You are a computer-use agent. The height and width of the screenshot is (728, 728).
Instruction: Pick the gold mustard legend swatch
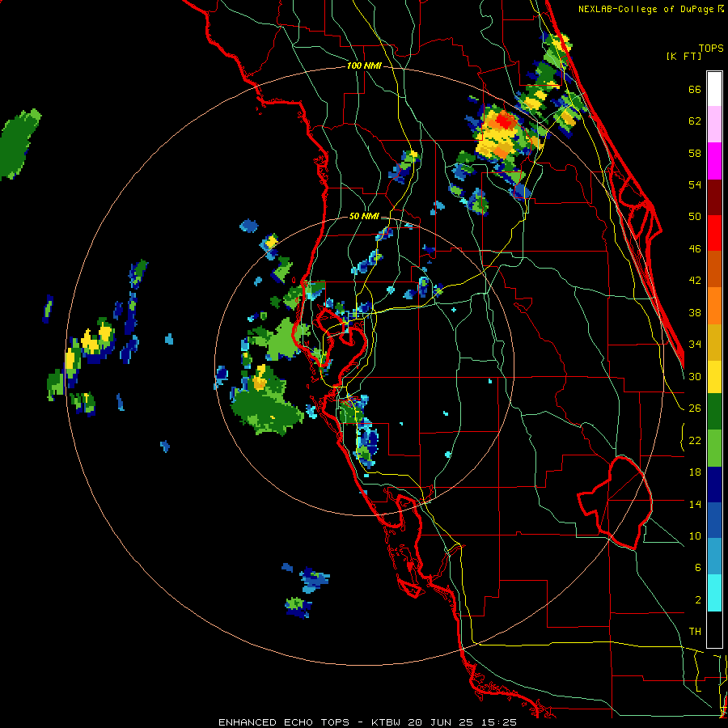click(714, 343)
